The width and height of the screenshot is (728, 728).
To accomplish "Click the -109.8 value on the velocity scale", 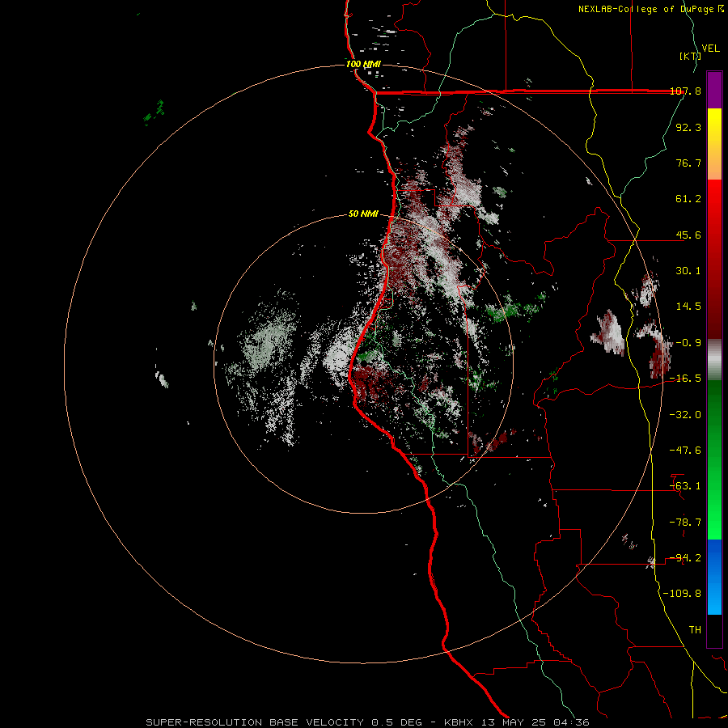I will click(x=683, y=594).
